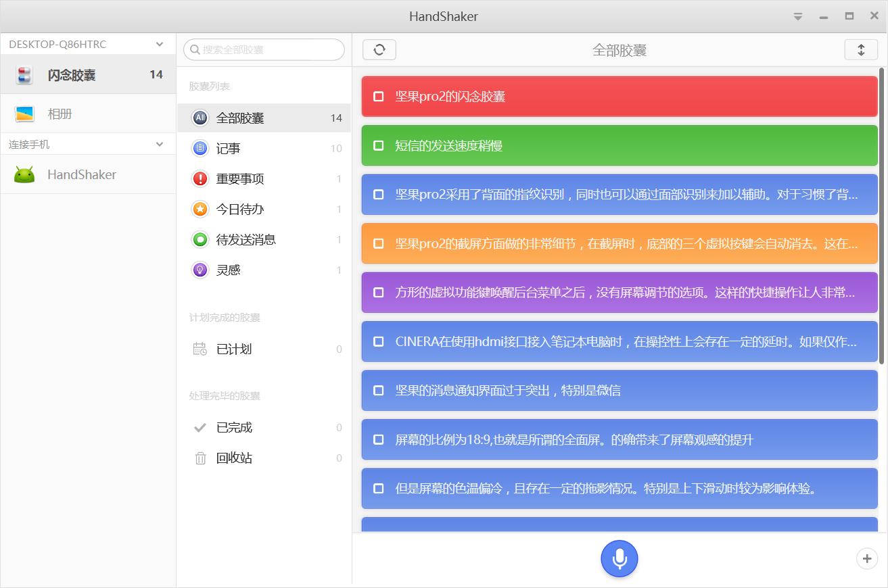Tick the checkbox on the green 短信 capsule

[378, 145]
